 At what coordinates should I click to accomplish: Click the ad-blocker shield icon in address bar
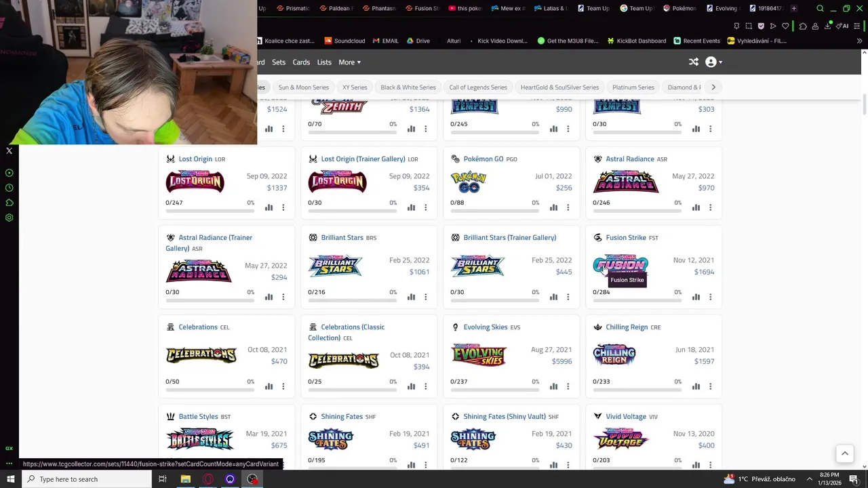761,26
